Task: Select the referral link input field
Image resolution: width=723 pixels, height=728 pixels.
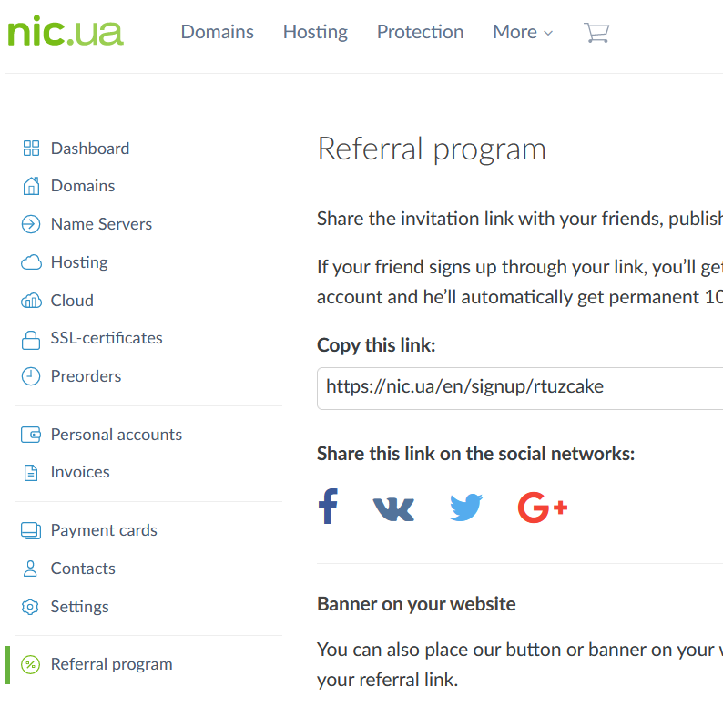Action: [x=520, y=388]
